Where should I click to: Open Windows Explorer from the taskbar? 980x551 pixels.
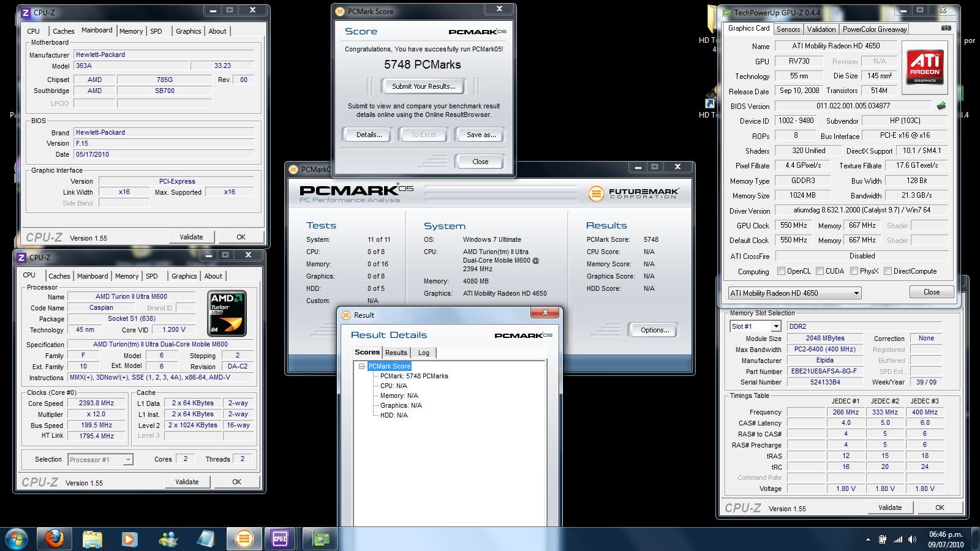click(92, 539)
